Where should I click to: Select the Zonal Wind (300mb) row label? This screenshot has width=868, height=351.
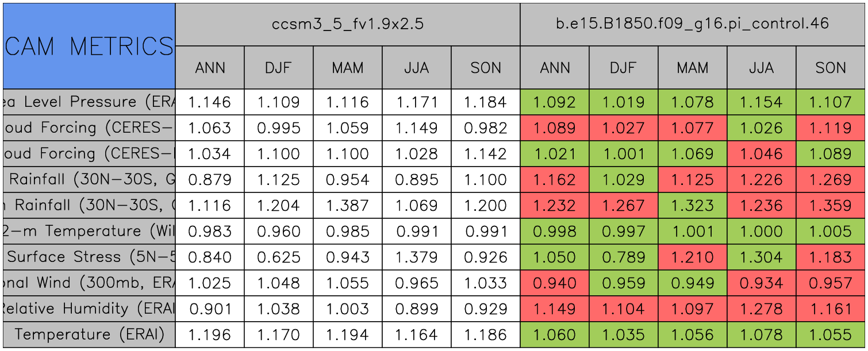(89, 283)
